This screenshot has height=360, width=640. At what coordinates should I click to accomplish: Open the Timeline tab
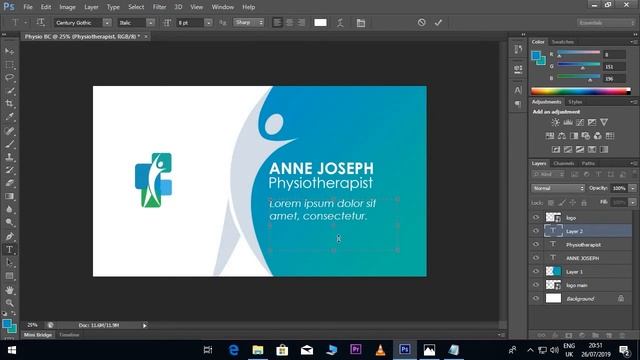point(69,335)
